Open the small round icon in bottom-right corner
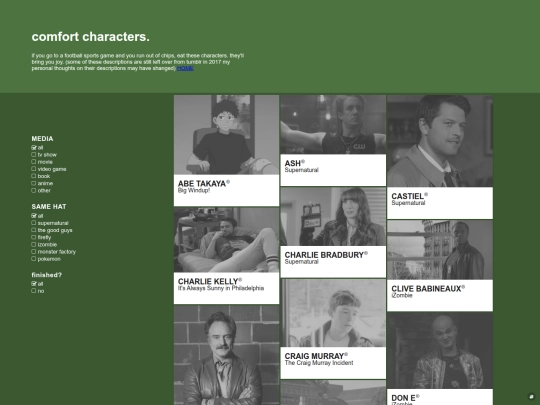 (x=531, y=397)
